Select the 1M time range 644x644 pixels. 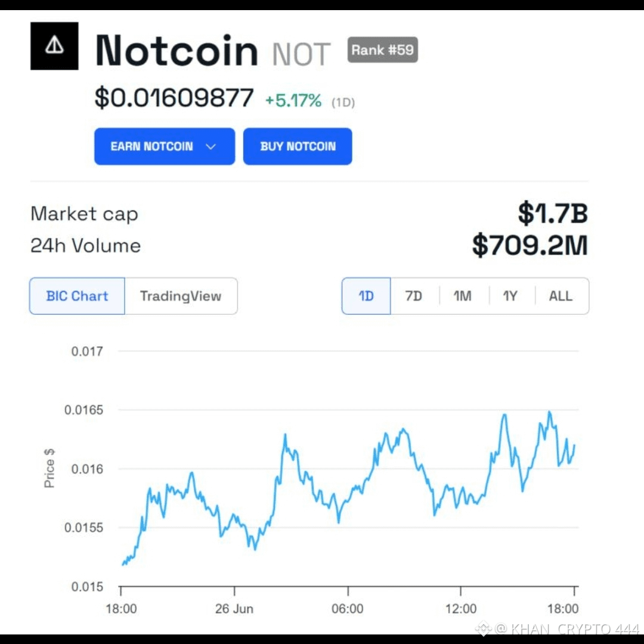pyautogui.click(x=463, y=296)
